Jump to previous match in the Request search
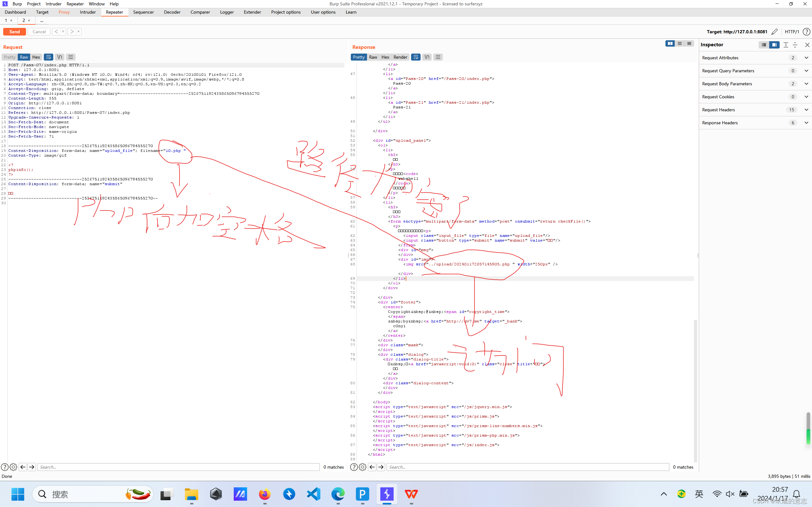Viewport: 812px width, 507px height. click(x=23, y=467)
